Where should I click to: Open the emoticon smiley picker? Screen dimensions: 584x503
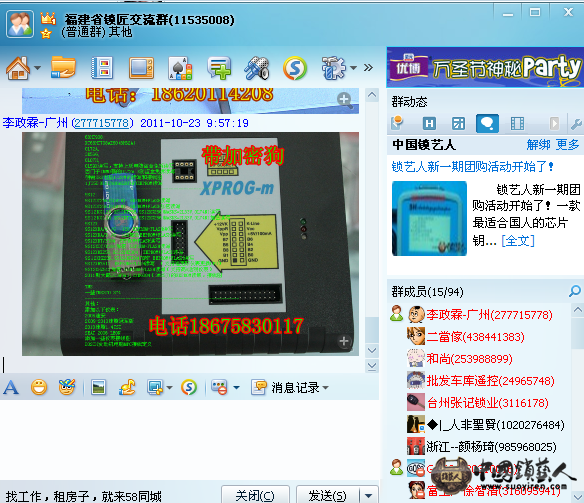pos(39,387)
